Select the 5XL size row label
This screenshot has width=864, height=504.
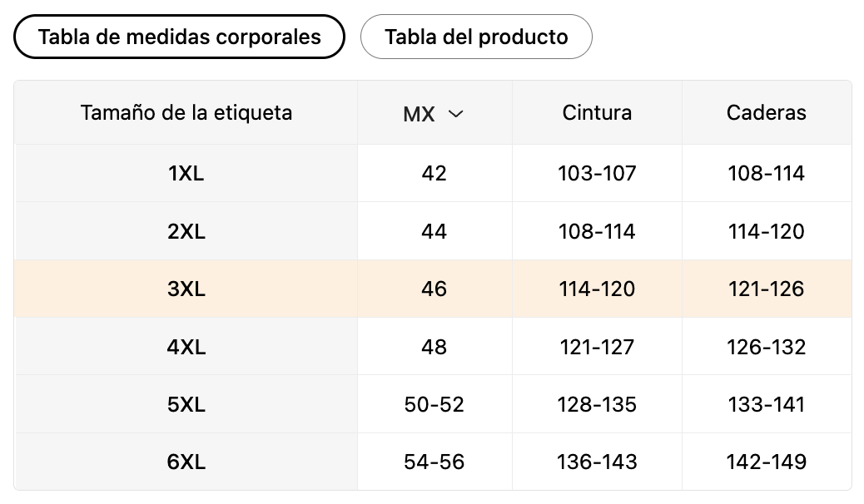186,404
